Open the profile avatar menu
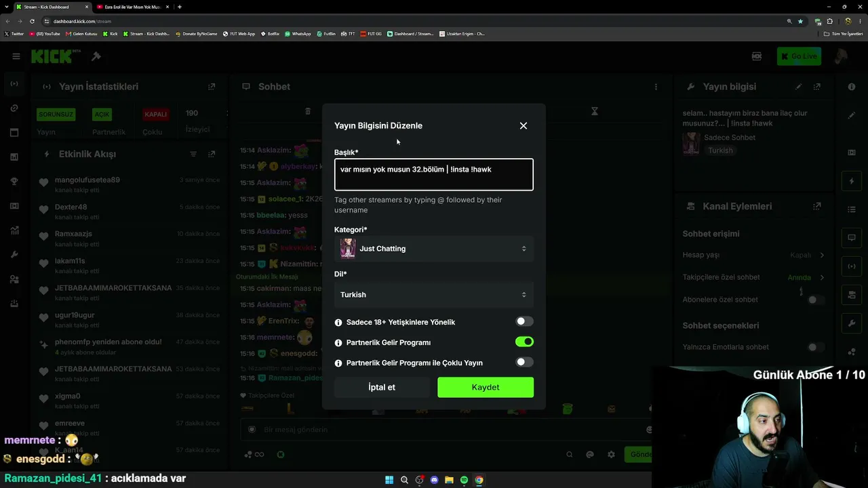Image resolution: width=868 pixels, height=488 pixels. tap(841, 56)
